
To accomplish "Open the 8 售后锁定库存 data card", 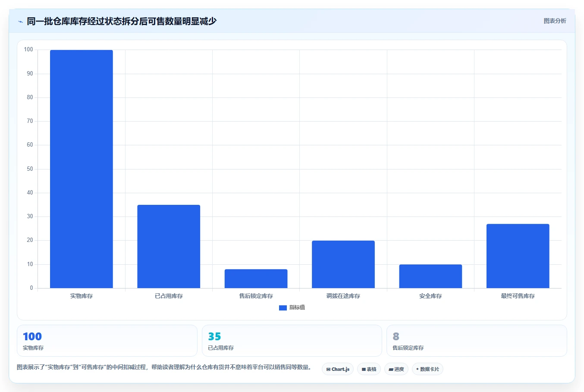I will coord(477,341).
